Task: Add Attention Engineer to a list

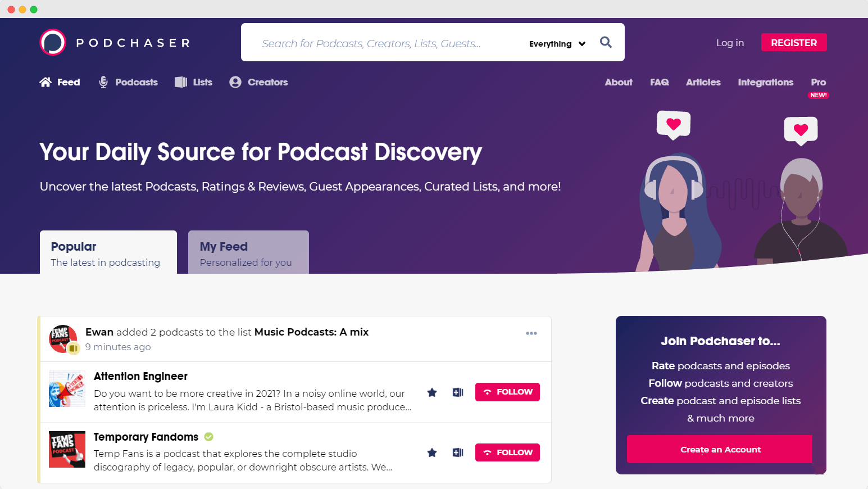Action: 458,392
